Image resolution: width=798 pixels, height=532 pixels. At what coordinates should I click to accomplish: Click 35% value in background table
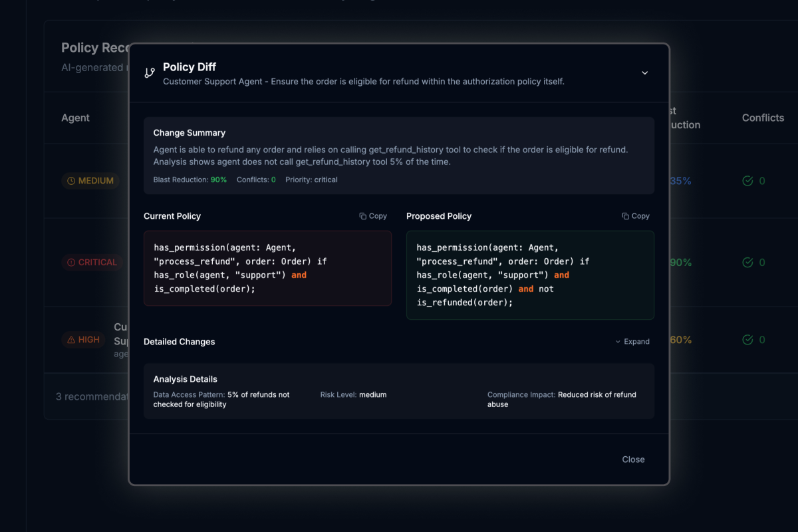[x=680, y=181]
